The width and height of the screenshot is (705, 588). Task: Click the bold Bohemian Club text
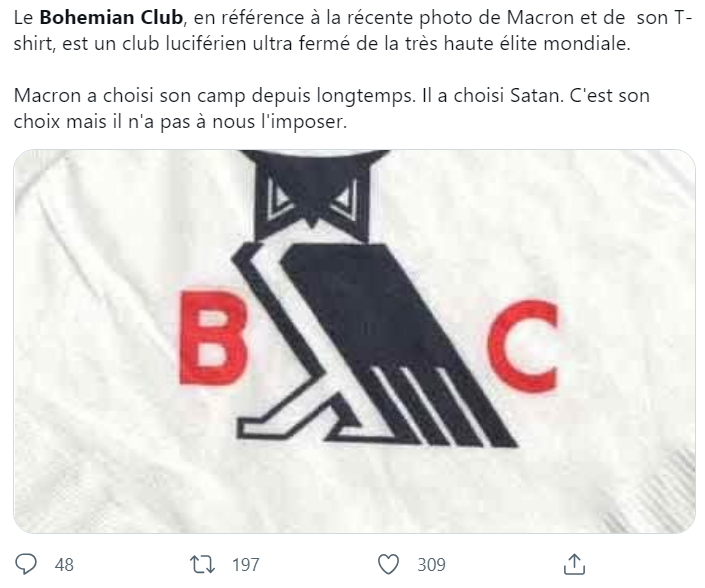tap(111, 18)
